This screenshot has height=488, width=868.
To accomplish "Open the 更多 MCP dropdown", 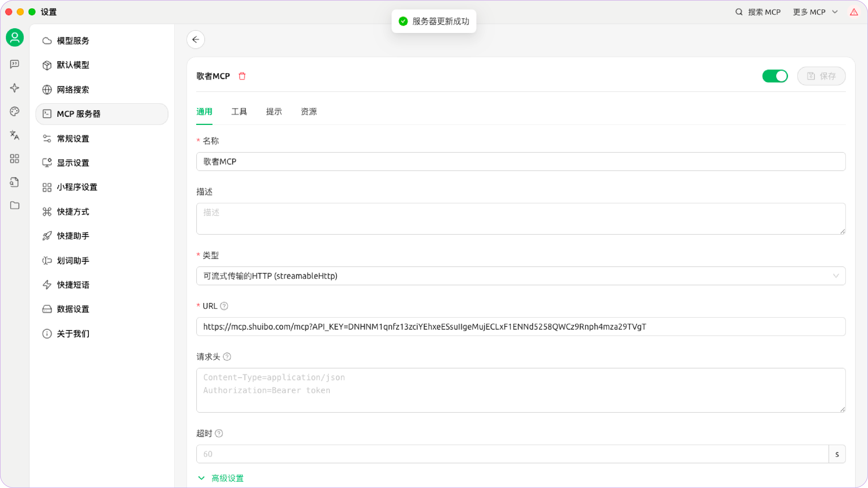I will point(815,12).
